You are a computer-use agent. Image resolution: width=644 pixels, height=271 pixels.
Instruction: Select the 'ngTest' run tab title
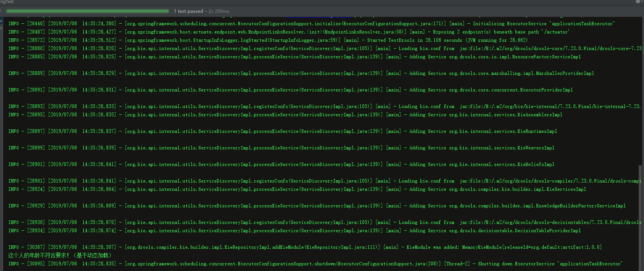[7, 2]
